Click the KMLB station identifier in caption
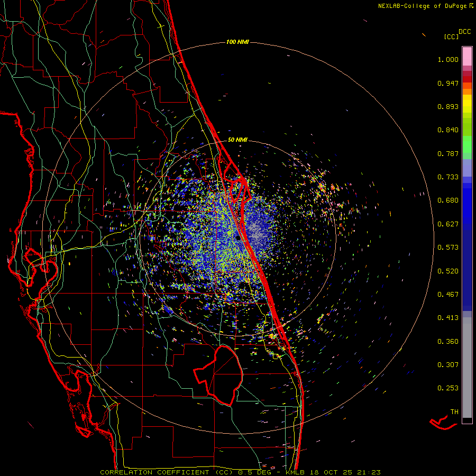476x476 pixels. (295, 472)
